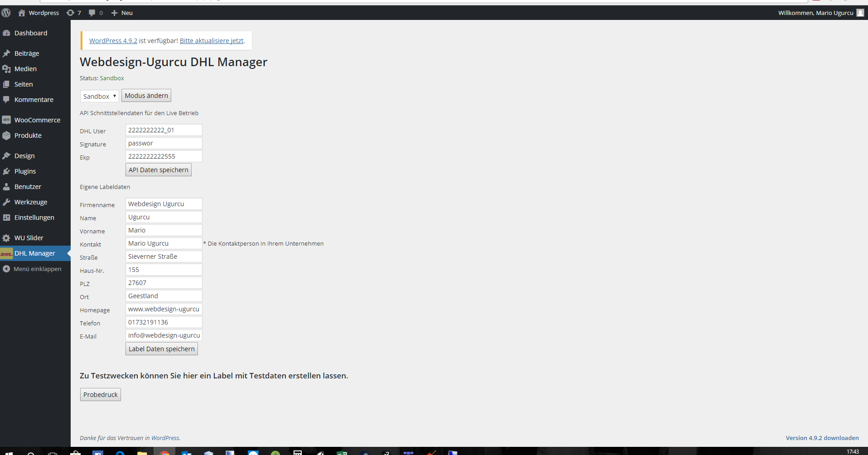Open the Wordpress site name menu
The image size is (868, 455).
click(39, 13)
